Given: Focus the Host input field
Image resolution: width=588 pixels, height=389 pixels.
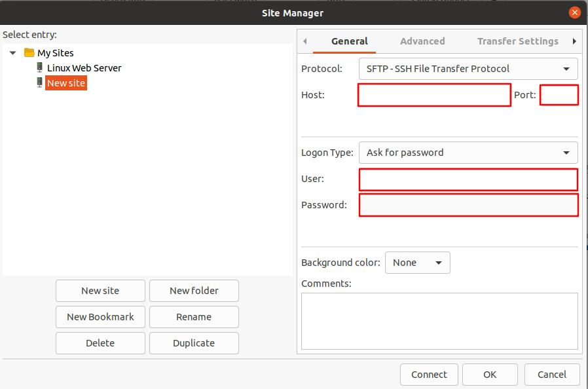Looking at the screenshot, I should pyautogui.click(x=434, y=95).
